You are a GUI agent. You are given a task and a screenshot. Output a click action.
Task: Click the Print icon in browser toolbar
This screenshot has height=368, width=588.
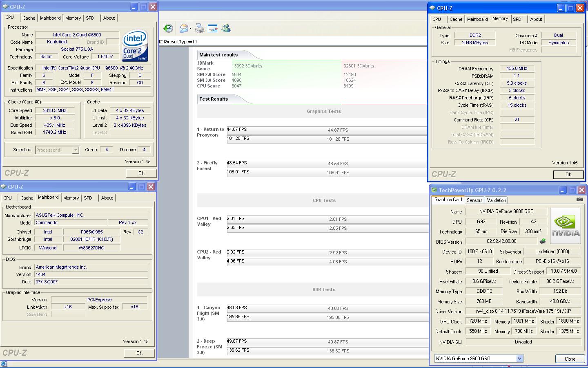199,28
